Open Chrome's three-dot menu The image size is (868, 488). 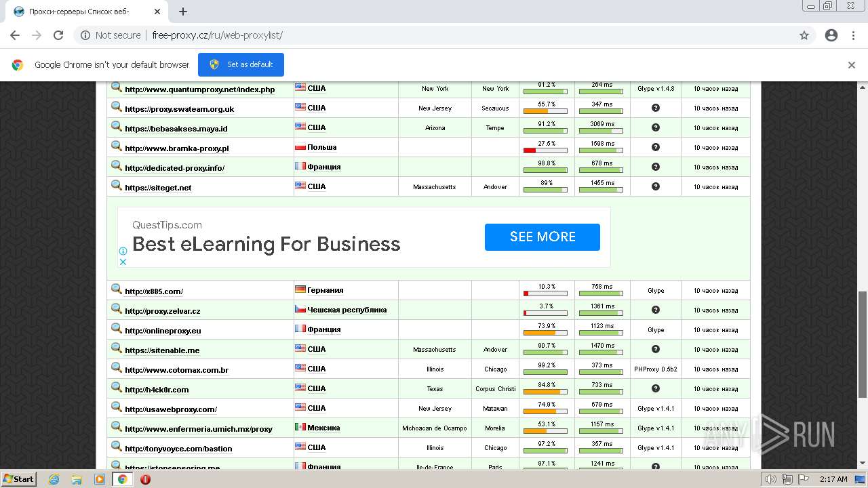[853, 35]
